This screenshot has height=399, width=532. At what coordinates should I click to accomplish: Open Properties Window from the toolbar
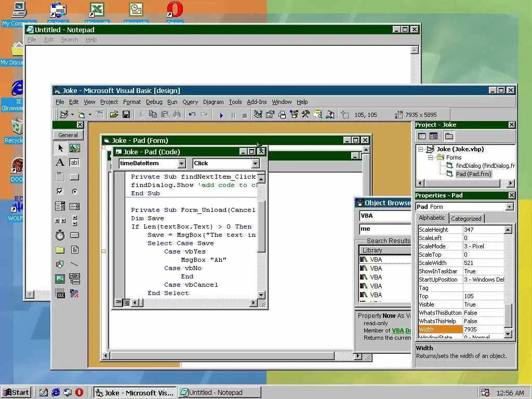click(270, 115)
